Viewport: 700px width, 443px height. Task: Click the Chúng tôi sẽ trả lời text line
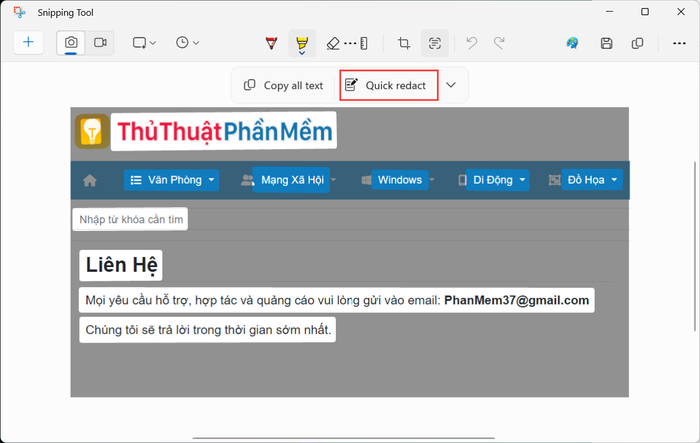tap(208, 330)
